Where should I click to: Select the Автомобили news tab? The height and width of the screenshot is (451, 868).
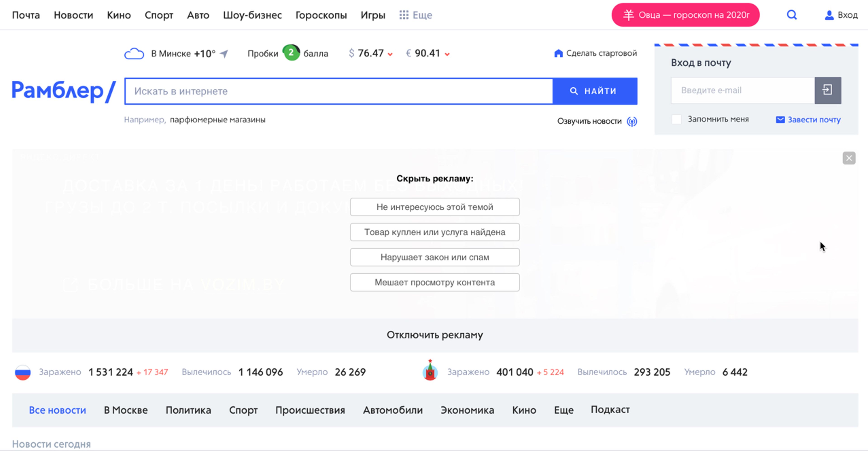[x=393, y=410]
